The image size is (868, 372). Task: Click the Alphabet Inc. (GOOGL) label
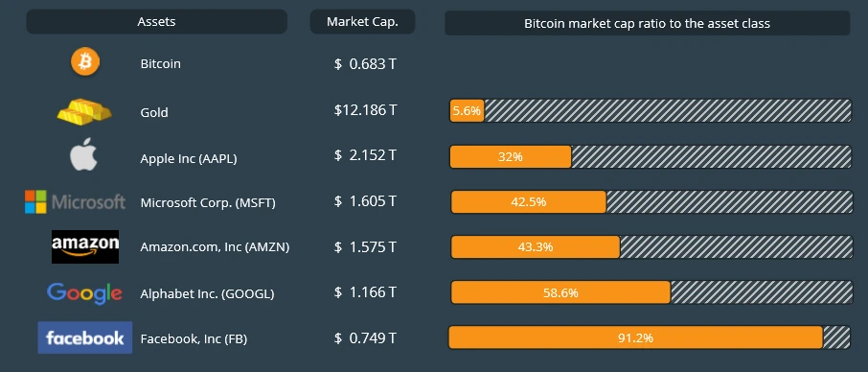(x=207, y=294)
